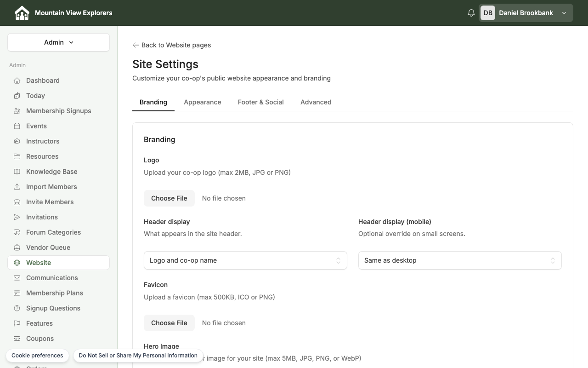
Task: Click the Mountain View Explorers house logo
Action: (22, 13)
